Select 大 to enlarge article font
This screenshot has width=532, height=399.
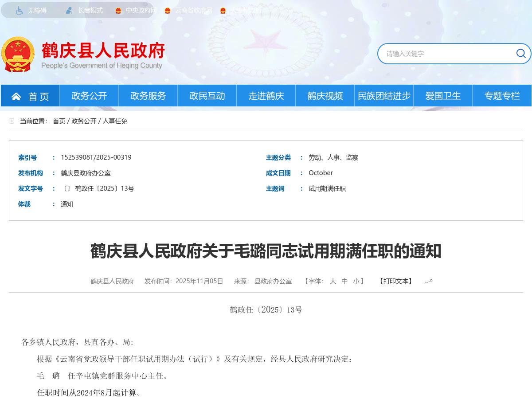pyautogui.click(x=332, y=281)
